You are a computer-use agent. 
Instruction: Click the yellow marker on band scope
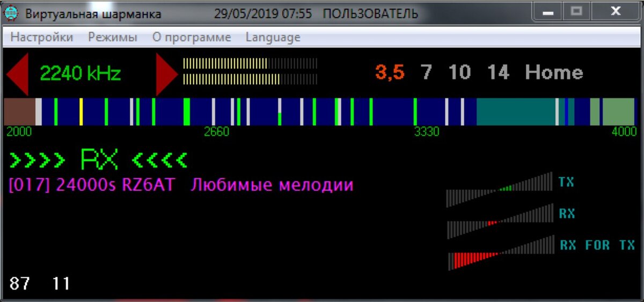point(80,111)
